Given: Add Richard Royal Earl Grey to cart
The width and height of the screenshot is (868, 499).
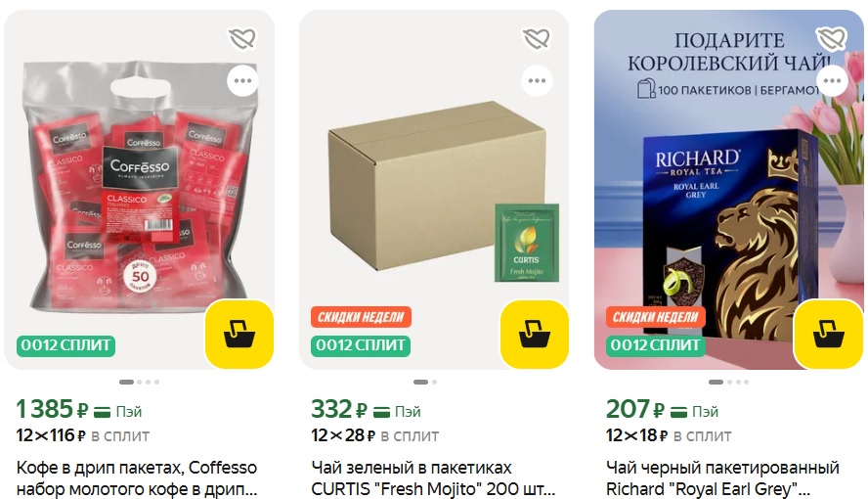Looking at the screenshot, I should tap(829, 335).
